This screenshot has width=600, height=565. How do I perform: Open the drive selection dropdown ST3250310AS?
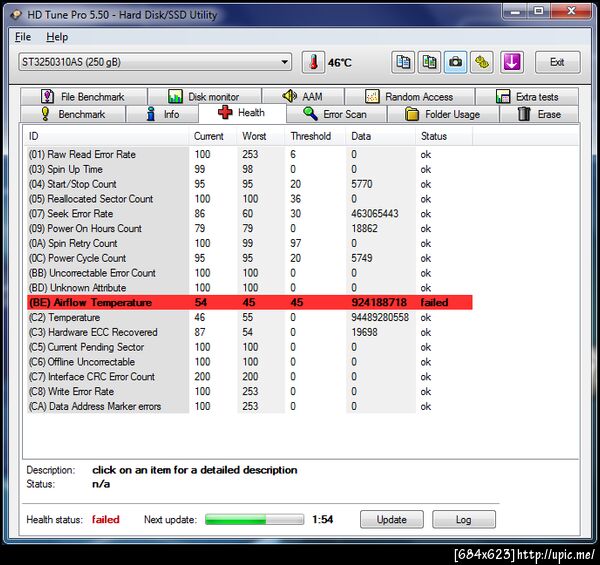[155, 62]
